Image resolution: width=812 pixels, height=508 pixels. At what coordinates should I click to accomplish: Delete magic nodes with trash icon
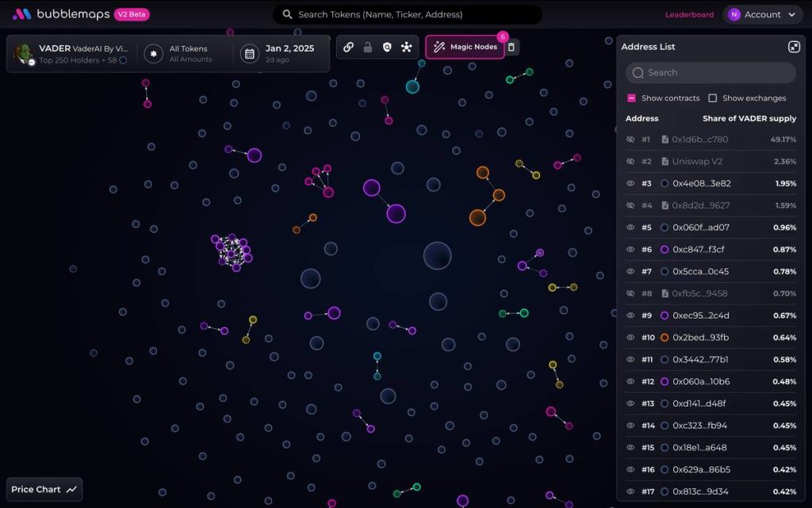511,47
